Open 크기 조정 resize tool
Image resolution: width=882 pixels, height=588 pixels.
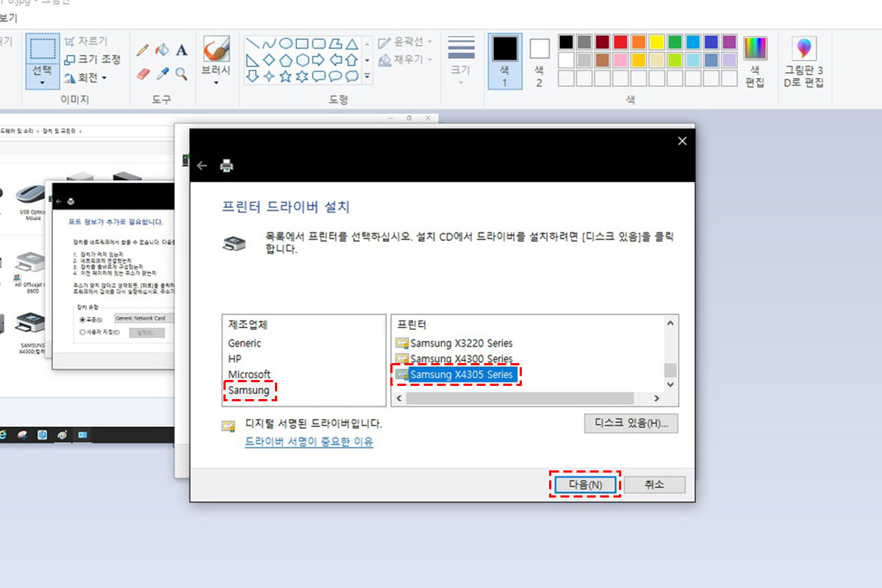pos(92,60)
